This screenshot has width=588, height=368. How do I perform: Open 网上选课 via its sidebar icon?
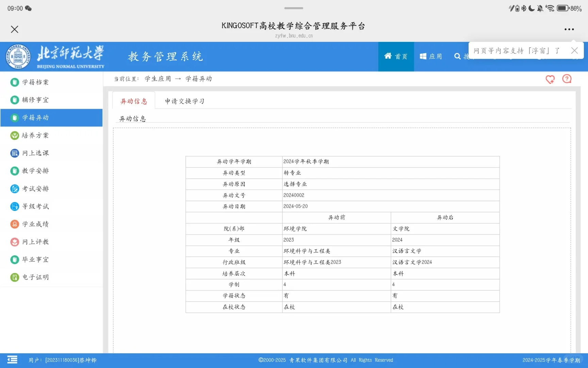(x=14, y=153)
